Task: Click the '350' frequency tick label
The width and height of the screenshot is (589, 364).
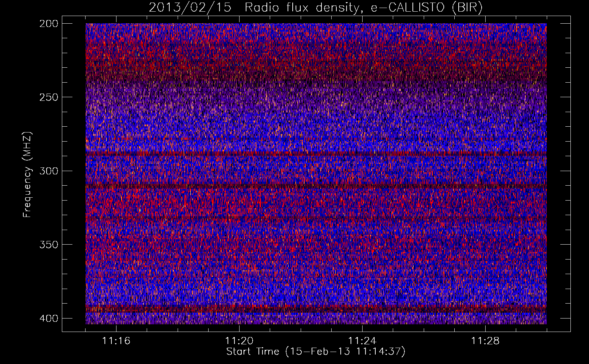Action: tap(48, 244)
